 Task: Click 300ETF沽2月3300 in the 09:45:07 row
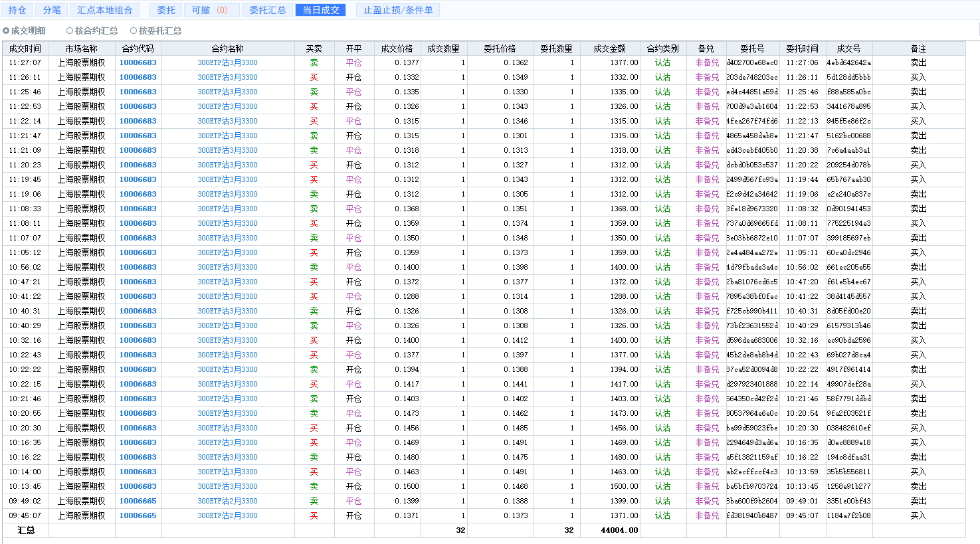coord(227,515)
